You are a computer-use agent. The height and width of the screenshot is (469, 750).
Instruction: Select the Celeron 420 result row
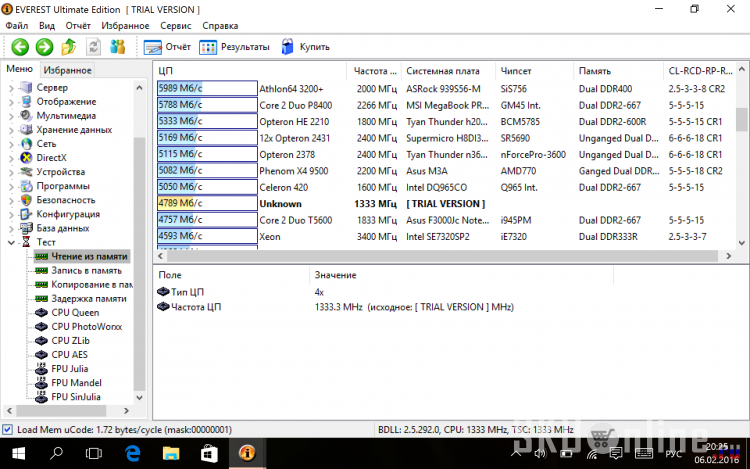pos(445,187)
